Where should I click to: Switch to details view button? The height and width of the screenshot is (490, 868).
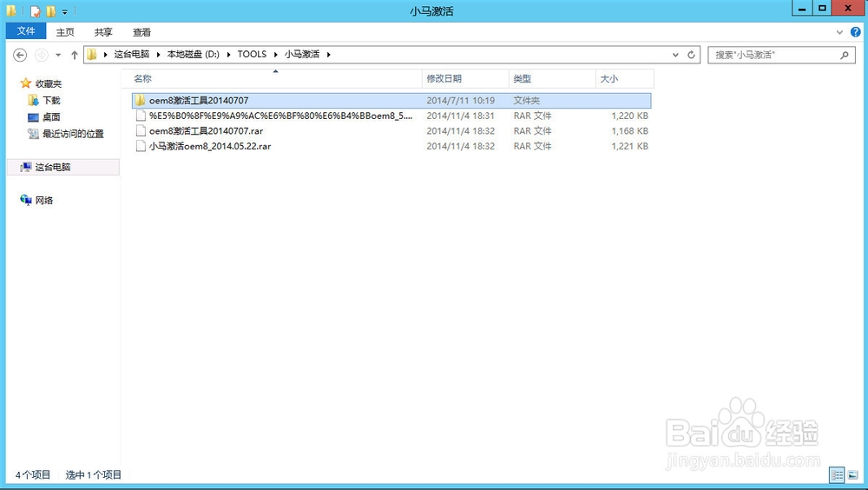coord(837,475)
